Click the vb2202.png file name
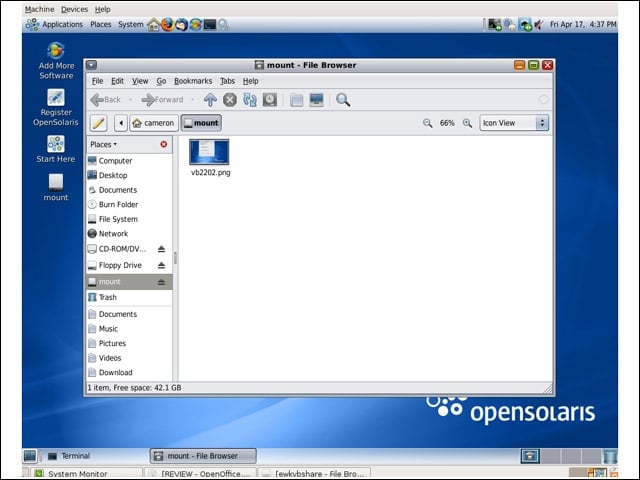This screenshot has width=640, height=480. (x=211, y=173)
